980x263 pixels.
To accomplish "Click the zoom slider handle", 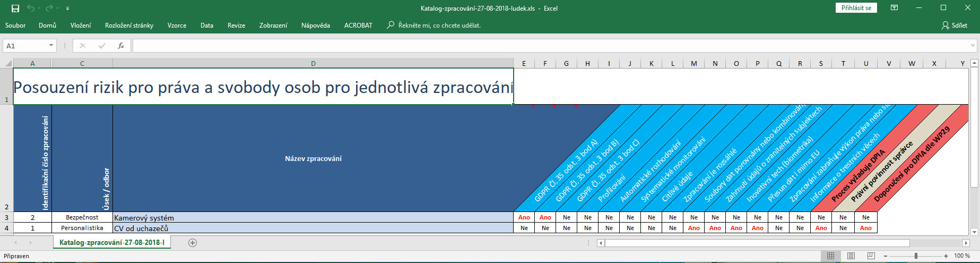I will point(916,256).
